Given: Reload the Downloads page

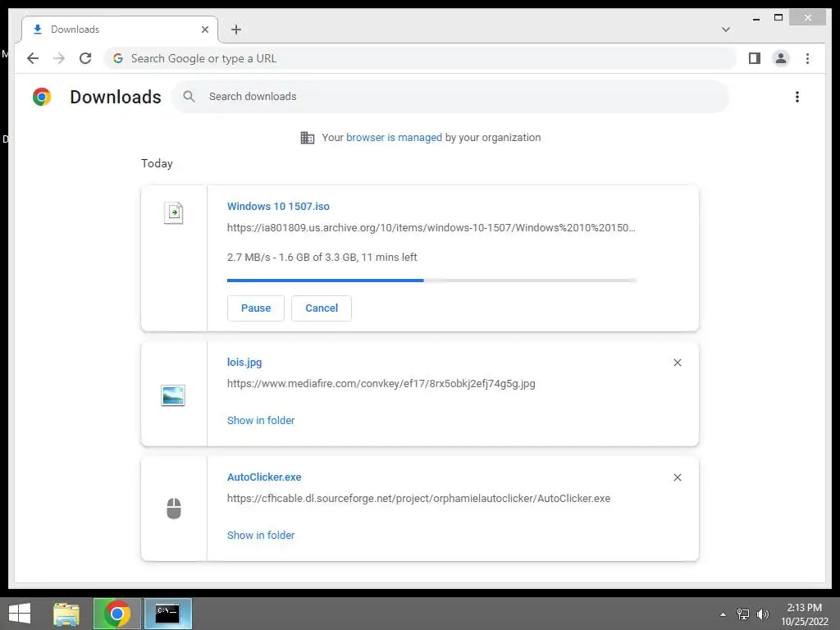Looking at the screenshot, I should pyautogui.click(x=85, y=58).
